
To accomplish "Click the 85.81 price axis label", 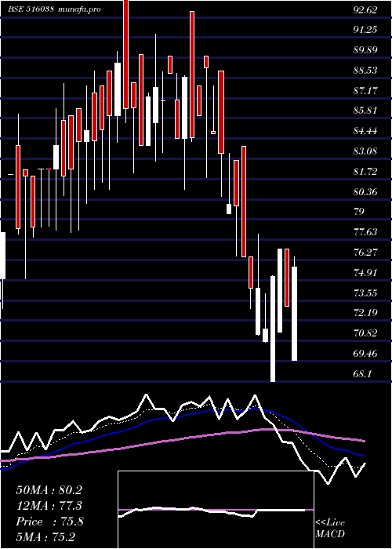I will pos(365,111).
